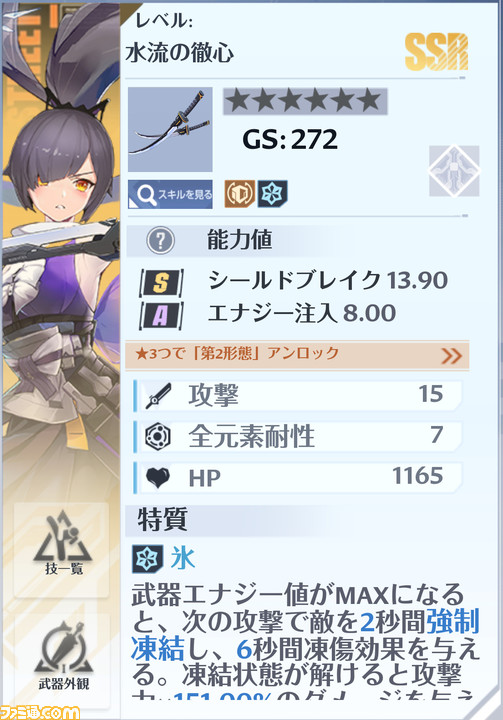Click the SSR rarity badge
The width and height of the screenshot is (503, 720).
[x=436, y=52]
